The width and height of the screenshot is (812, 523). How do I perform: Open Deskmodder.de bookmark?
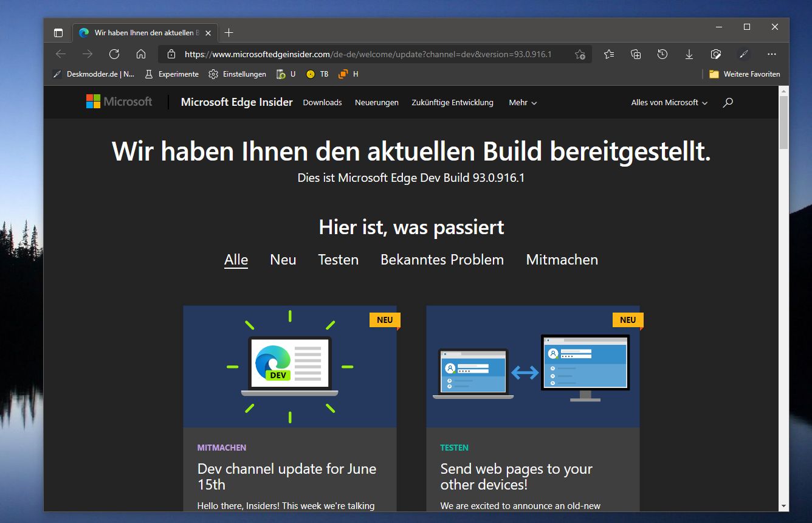pyautogui.click(x=94, y=74)
